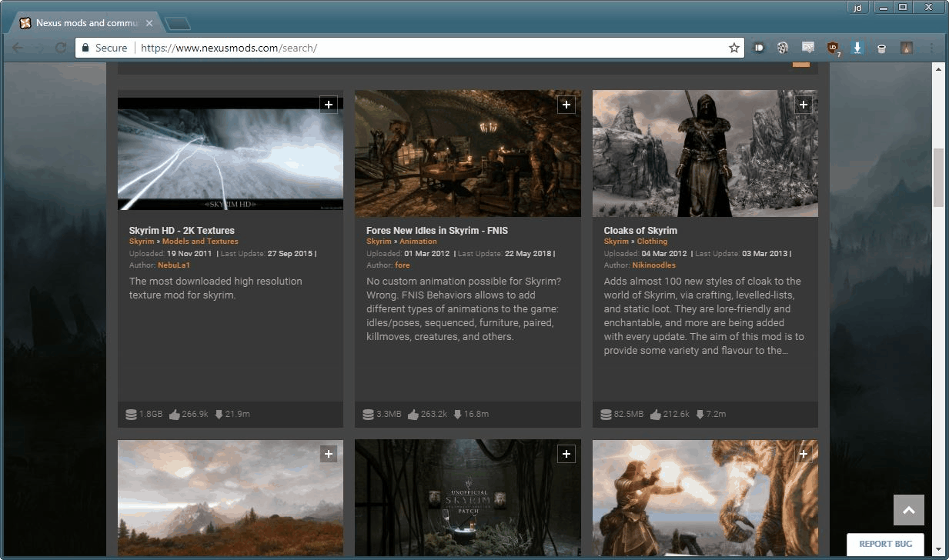Click the film reel extension icon
949x560 pixels.
(782, 48)
